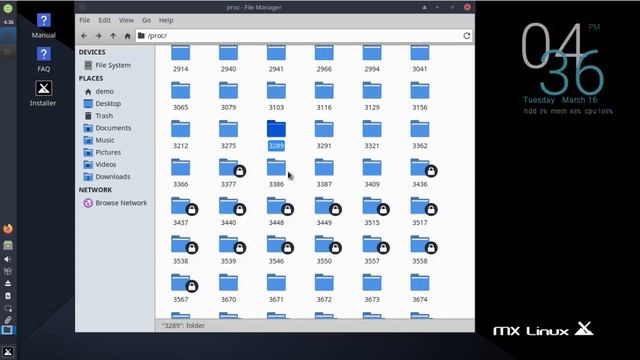Select the folder named 3041

[x=420, y=58]
